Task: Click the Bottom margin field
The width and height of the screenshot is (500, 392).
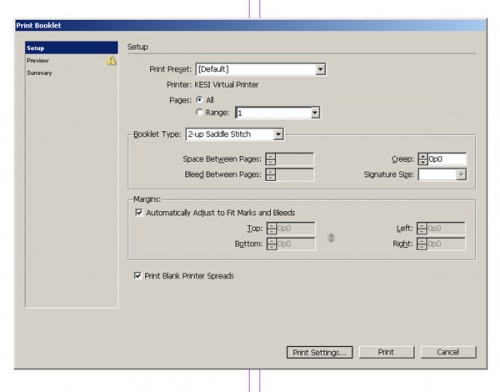Action: pos(296,244)
